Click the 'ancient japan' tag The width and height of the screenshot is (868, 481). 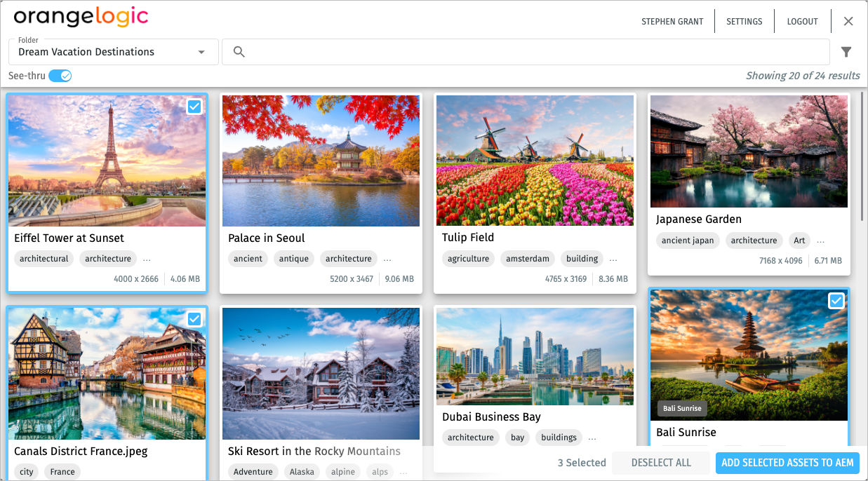click(x=688, y=240)
